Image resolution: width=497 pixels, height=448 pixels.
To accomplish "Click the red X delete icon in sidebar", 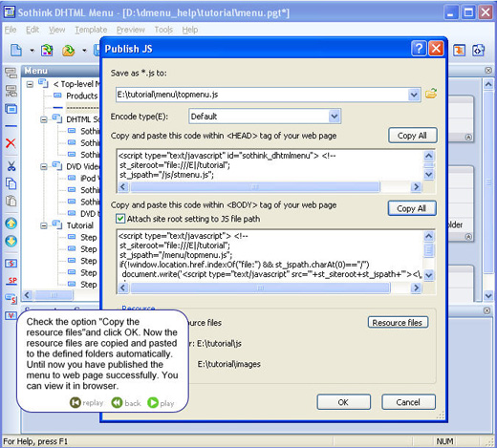I will pyautogui.click(x=11, y=143).
